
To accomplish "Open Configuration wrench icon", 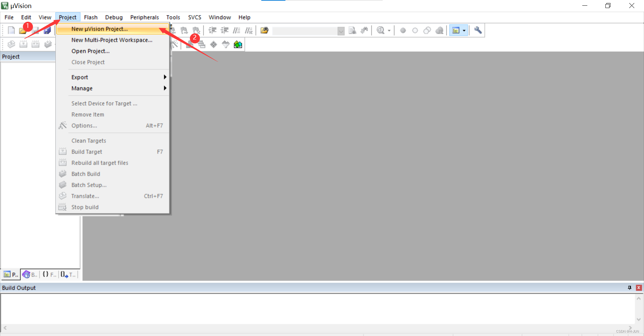I will click(478, 31).
